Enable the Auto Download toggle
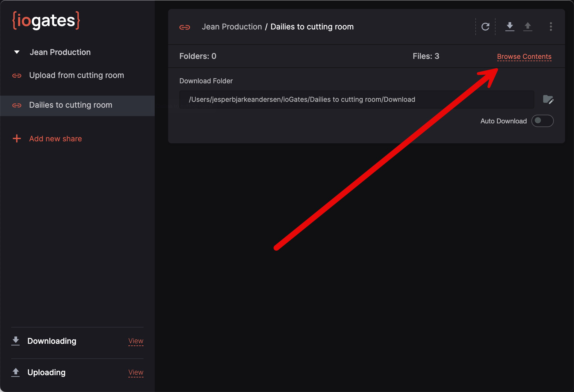The height and width of the screenshot is (392, 574). click(542, 121)
